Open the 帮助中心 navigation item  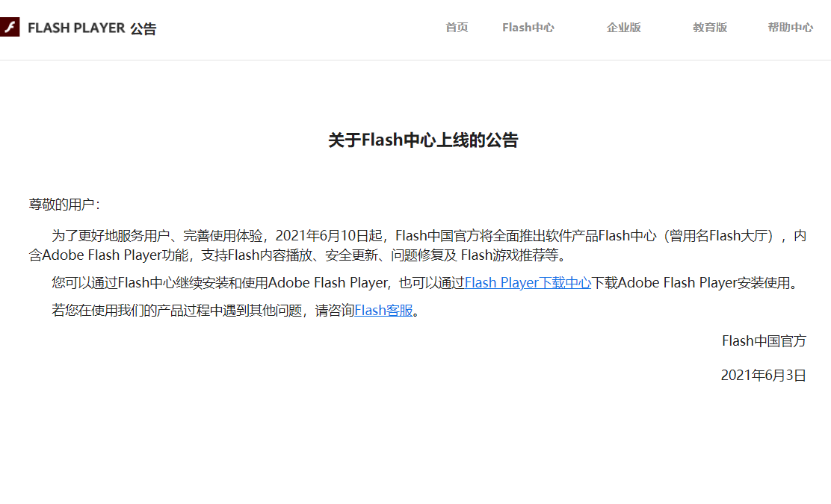click(x=790, y=28)
